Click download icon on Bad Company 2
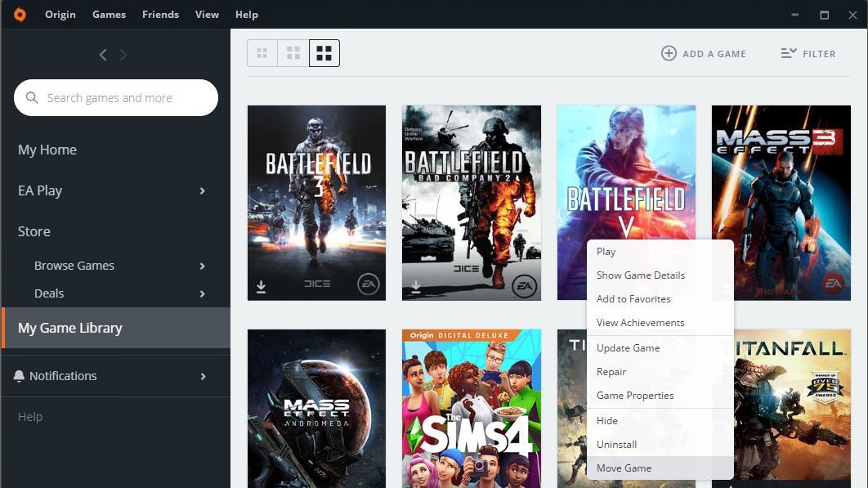Viewport: 868px width, 488px height. click(x=416, y=286)
